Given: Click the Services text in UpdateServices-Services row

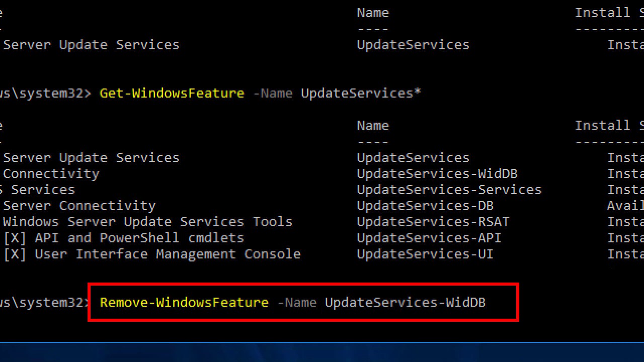Looking at the screenshot, I should pos(43,190).
